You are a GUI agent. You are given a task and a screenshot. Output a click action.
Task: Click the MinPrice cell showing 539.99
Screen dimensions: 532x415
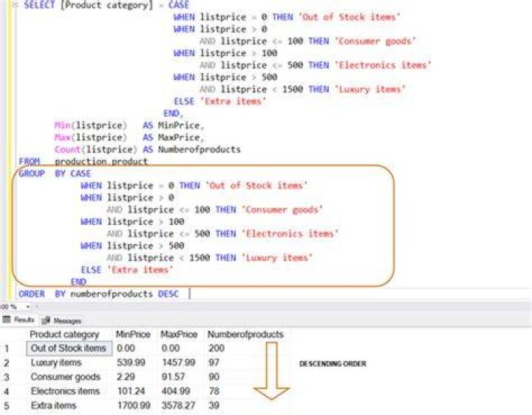coord(131,362)
